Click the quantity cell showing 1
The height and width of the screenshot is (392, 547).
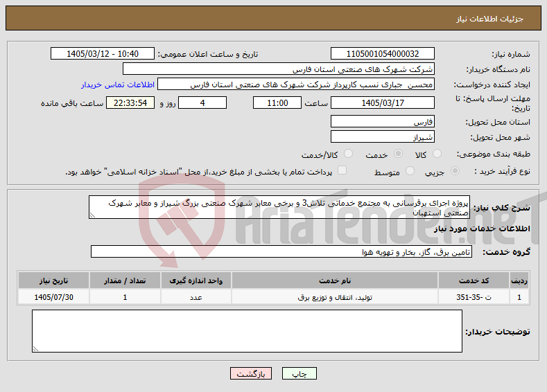point(125,297)
